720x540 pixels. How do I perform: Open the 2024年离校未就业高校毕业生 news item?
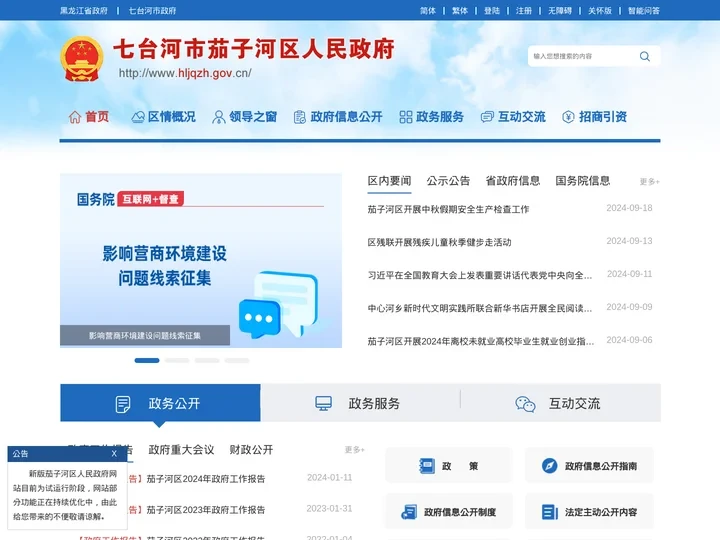point(481,342)
